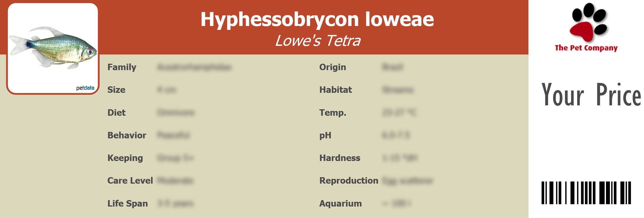Click the Origin label
This screenshot has height=218, width=644.
point(332,67)
